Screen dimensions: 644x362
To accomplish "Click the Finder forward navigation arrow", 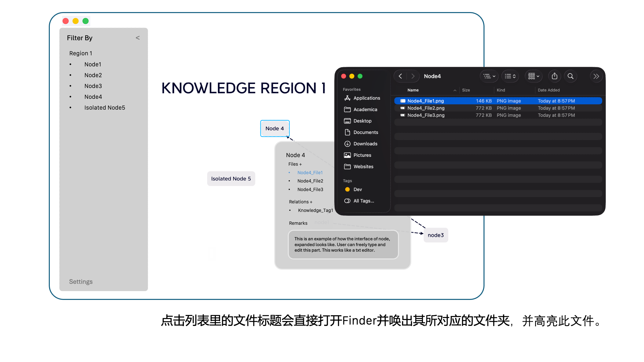I will (413, 76).
